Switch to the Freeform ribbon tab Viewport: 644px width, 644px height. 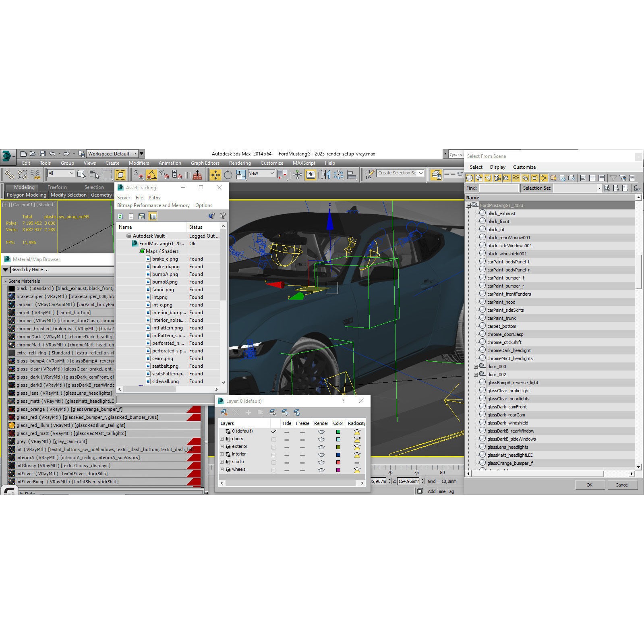[x=57, y=187]
